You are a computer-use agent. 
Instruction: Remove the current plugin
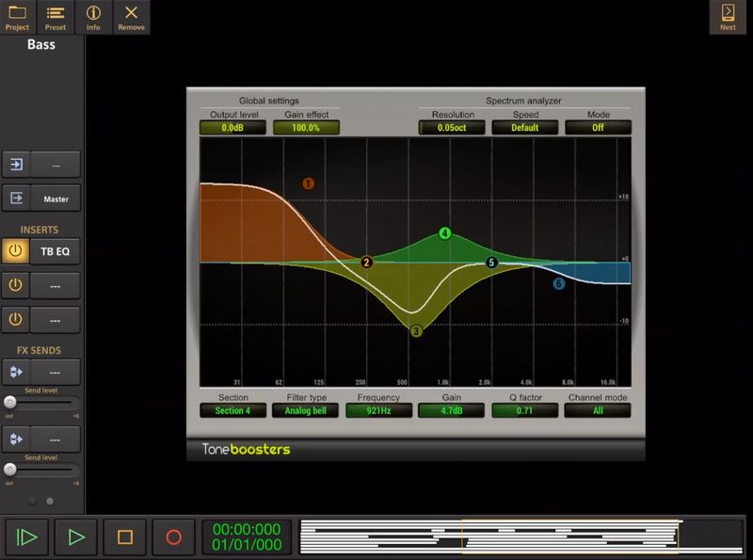tap(131, 16)
